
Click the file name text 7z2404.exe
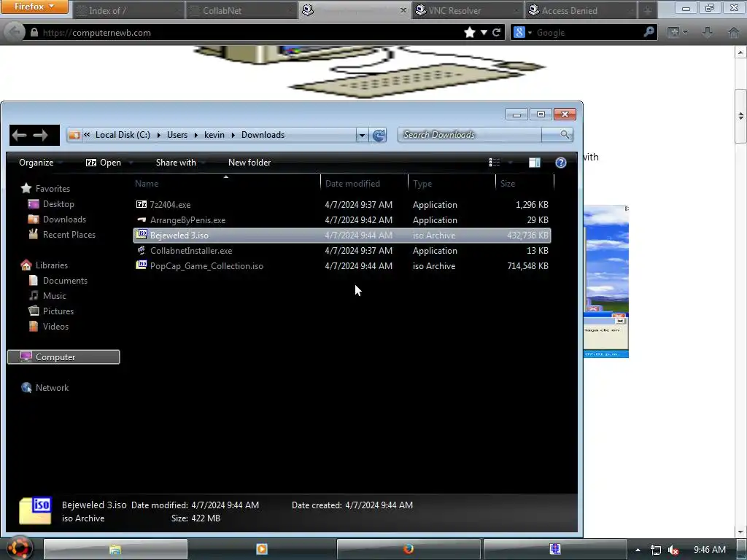[170, 205]
